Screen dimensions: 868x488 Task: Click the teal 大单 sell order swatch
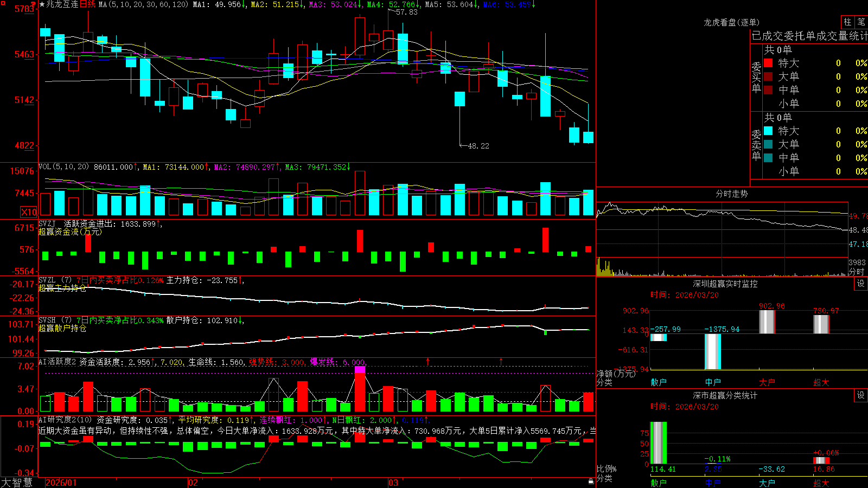point(768,144)
